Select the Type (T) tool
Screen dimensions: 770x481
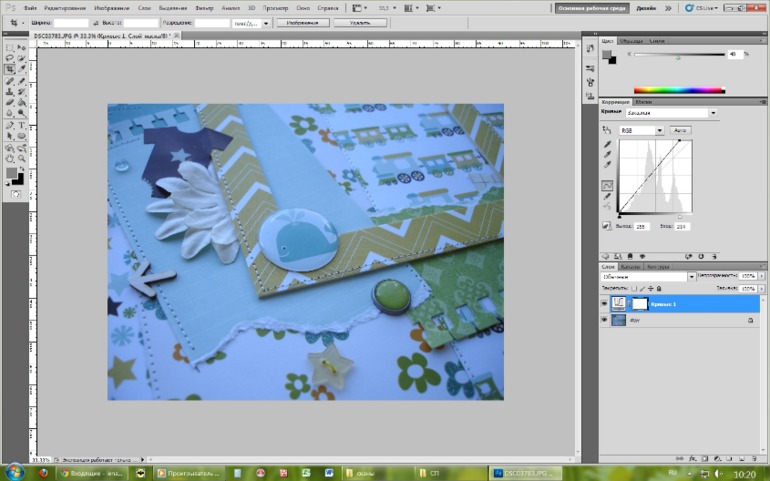(22, 125)
